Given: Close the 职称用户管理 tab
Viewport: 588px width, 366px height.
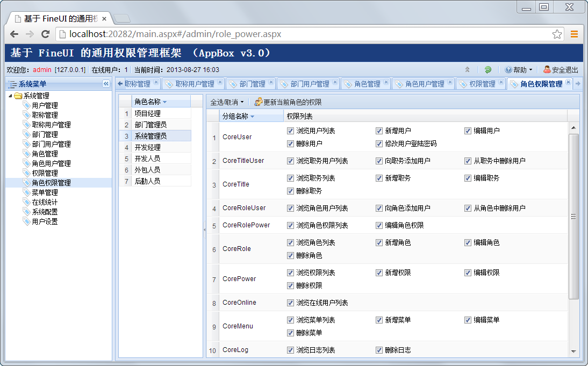Looking at the screenshot, I should (220, 82).
